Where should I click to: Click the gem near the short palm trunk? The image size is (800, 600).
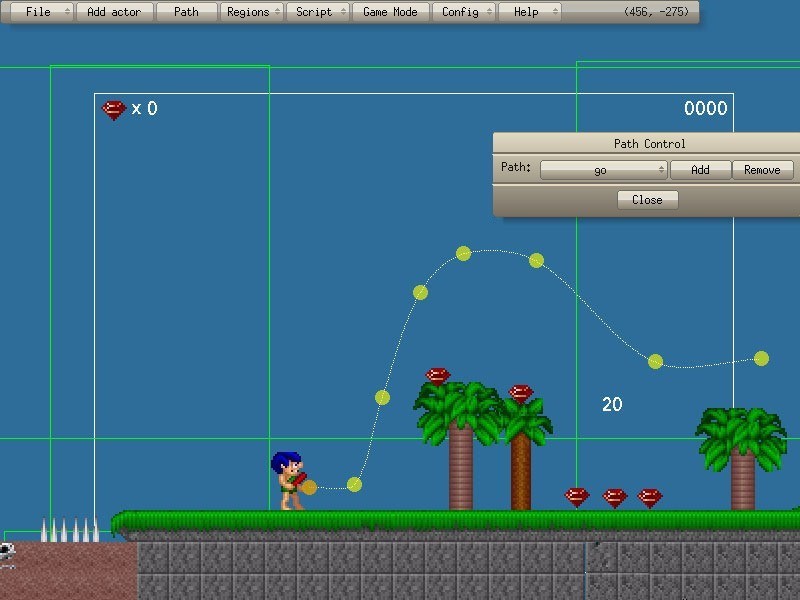click(521, 390)
